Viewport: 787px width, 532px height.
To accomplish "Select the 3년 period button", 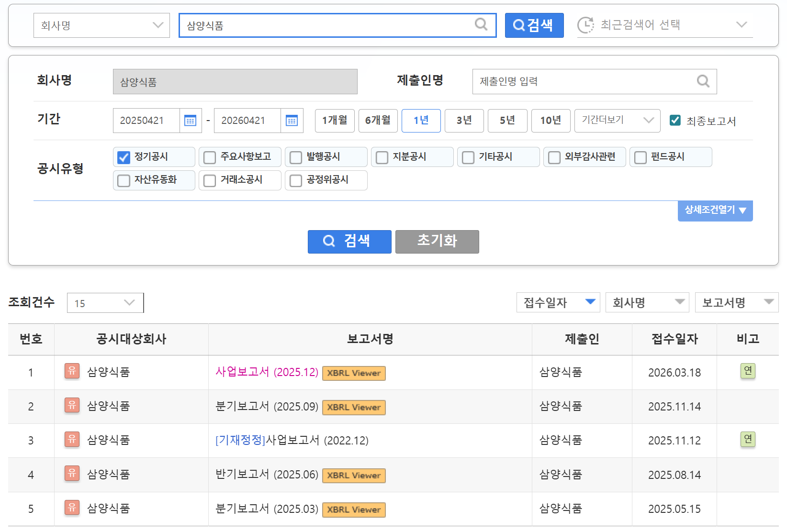I will click(464, 121).
